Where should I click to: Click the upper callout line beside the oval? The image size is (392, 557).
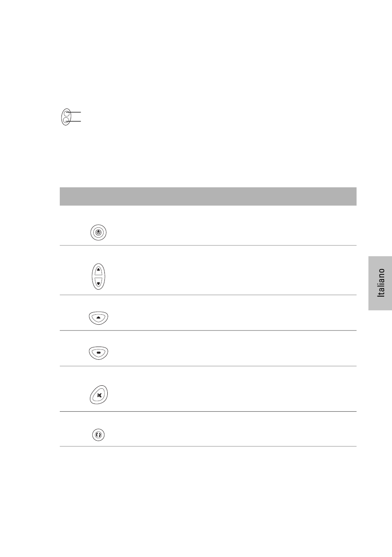[75, 112]
